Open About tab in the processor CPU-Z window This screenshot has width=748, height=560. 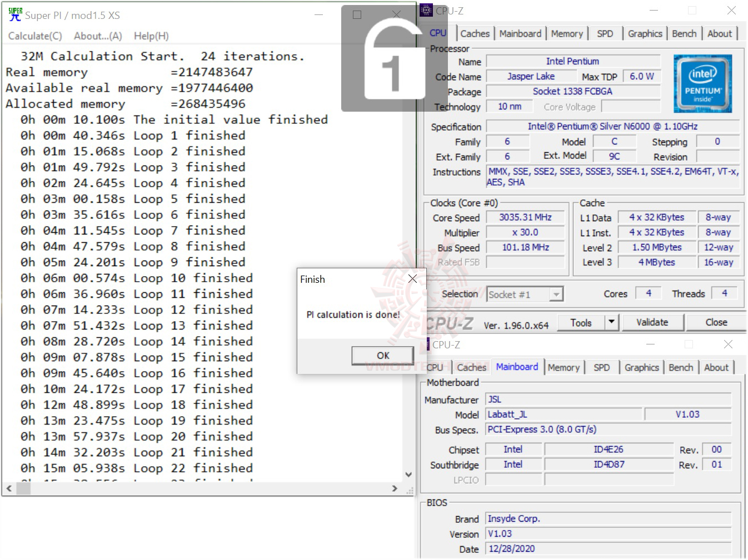[x=720, y=33]
